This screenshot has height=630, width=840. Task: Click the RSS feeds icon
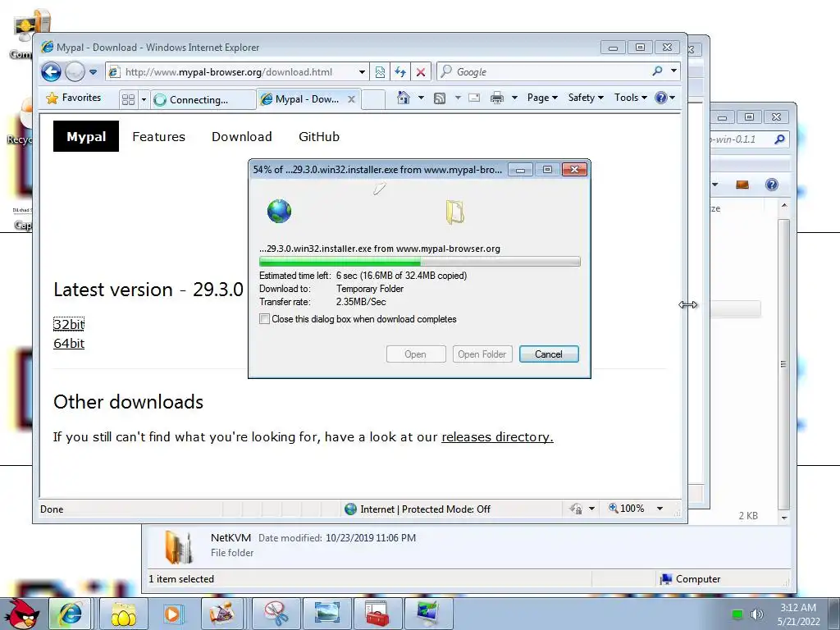tap(440, 98)
